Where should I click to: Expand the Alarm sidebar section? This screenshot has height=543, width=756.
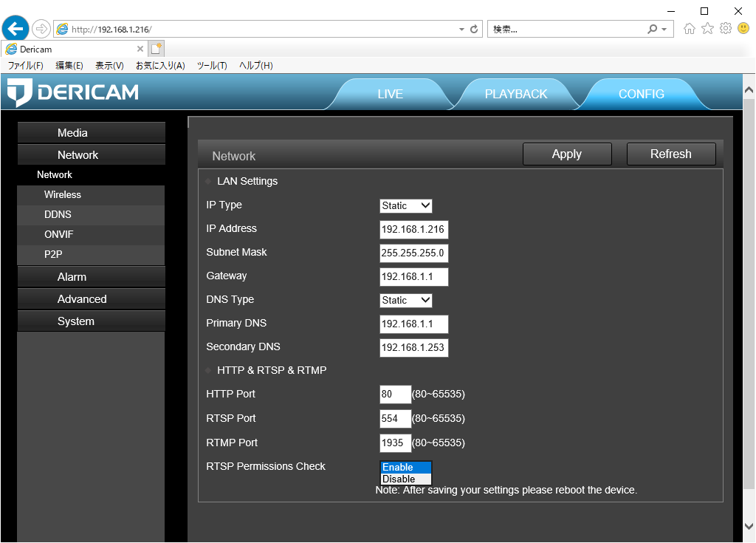tap(91, 277)
